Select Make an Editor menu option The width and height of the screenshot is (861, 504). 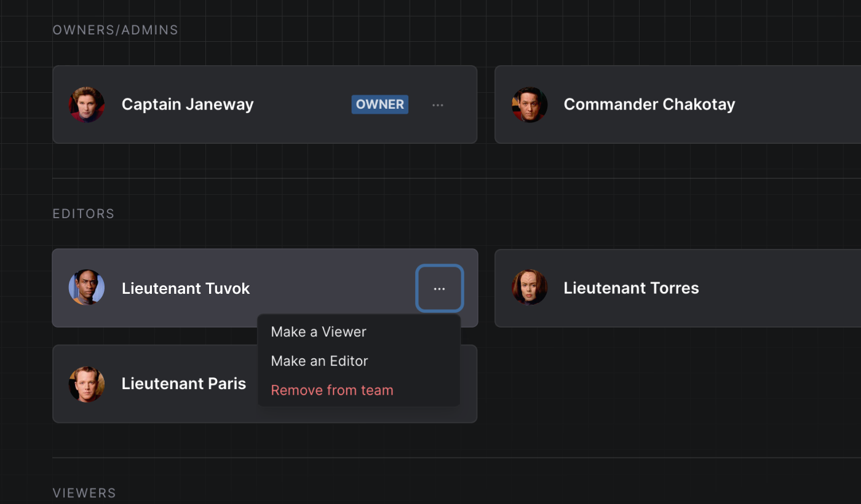[319, 361]
